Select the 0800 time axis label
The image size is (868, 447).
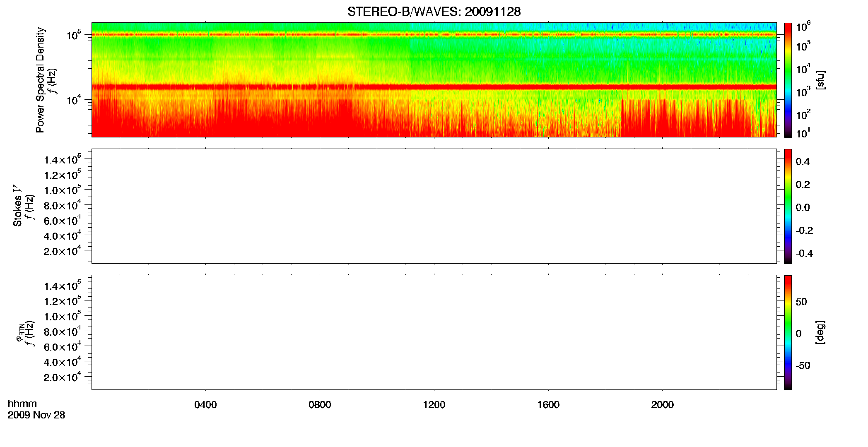pos(320,405)
